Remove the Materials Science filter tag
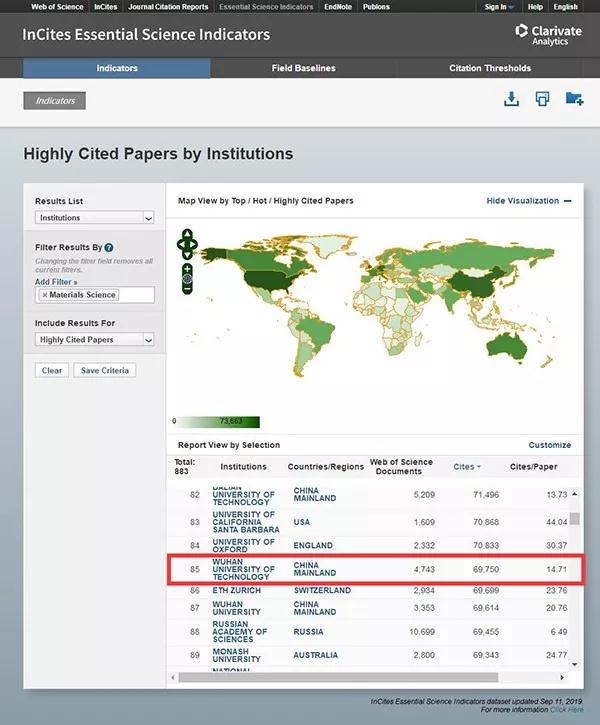Image resolution: width=600 pixels, height=725 pixels. point(44,295)
